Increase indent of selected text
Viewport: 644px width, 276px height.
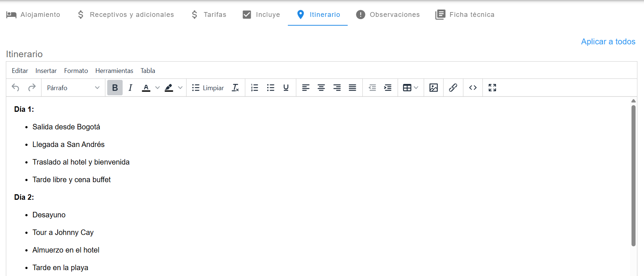click(x=388, y=88)
